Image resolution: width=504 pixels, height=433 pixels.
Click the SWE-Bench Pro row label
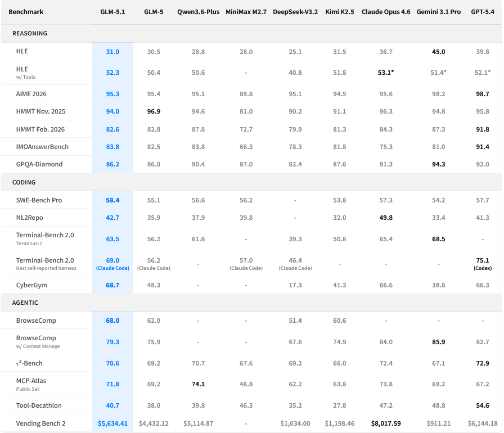click(39, 200)
